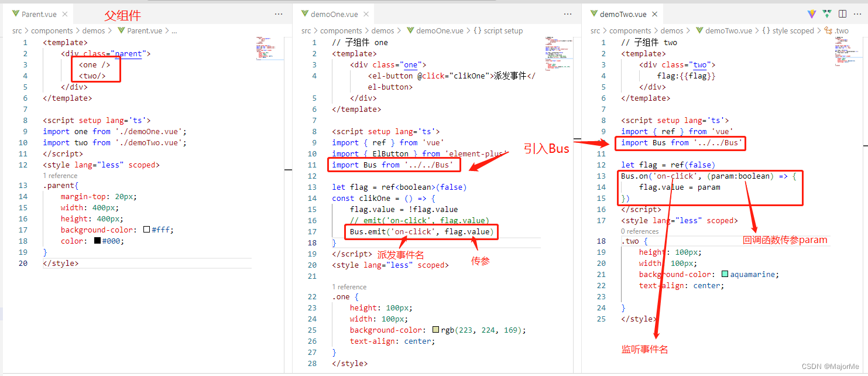Place cursor on '<one />' in Parent.vue
The width and height of the screenshot is (868, 376).
[x=94, y=64]
